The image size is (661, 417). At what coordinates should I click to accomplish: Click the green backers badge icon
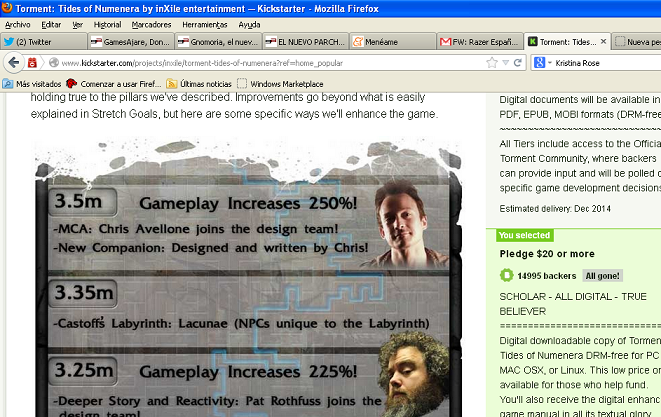506,275
